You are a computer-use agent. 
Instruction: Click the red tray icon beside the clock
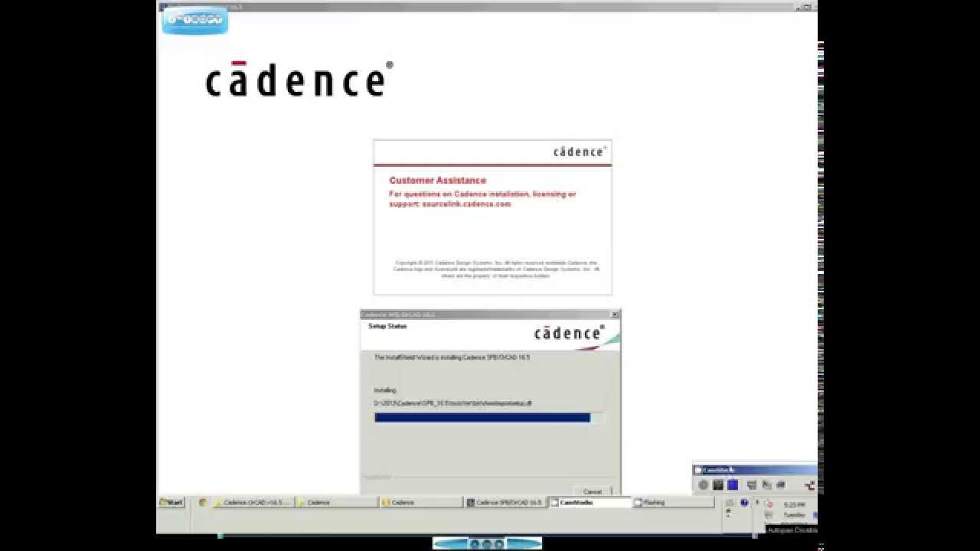tap(769, 505)
